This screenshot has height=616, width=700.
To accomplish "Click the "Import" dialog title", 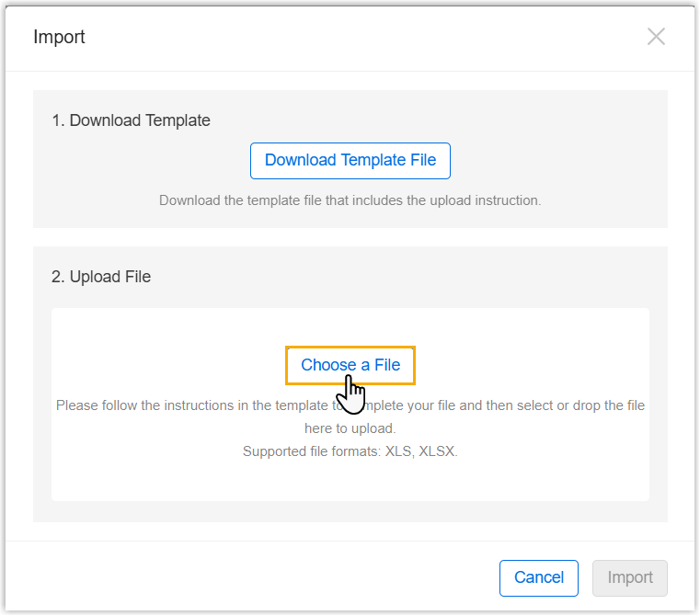I will (59, 38).
